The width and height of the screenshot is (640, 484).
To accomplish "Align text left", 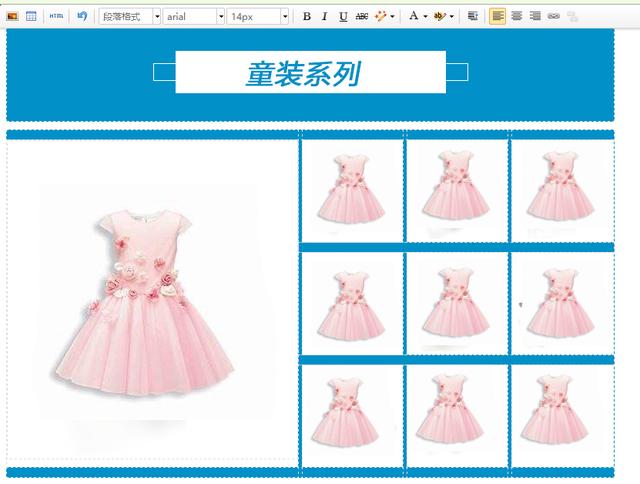I will (x=498, y=16).
